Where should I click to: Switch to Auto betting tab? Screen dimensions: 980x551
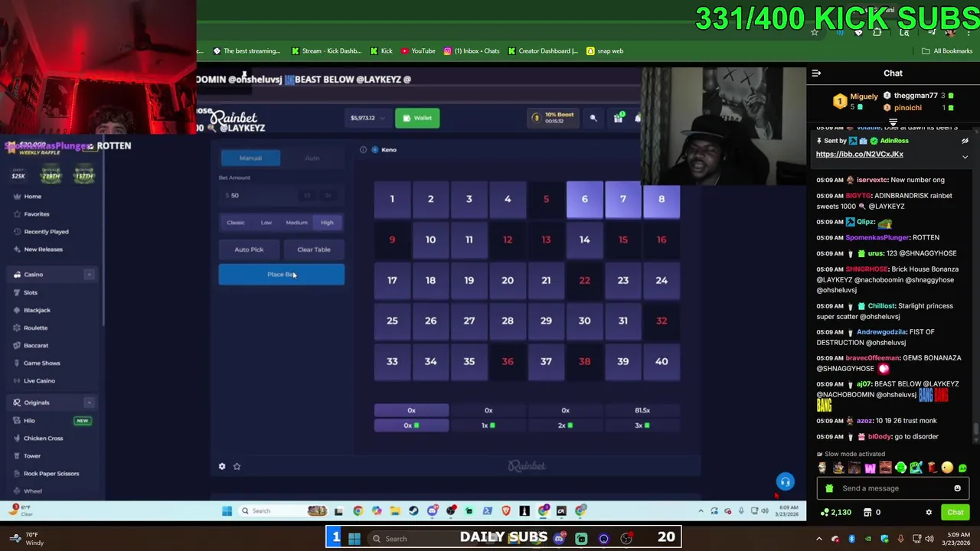click(312, 158)
